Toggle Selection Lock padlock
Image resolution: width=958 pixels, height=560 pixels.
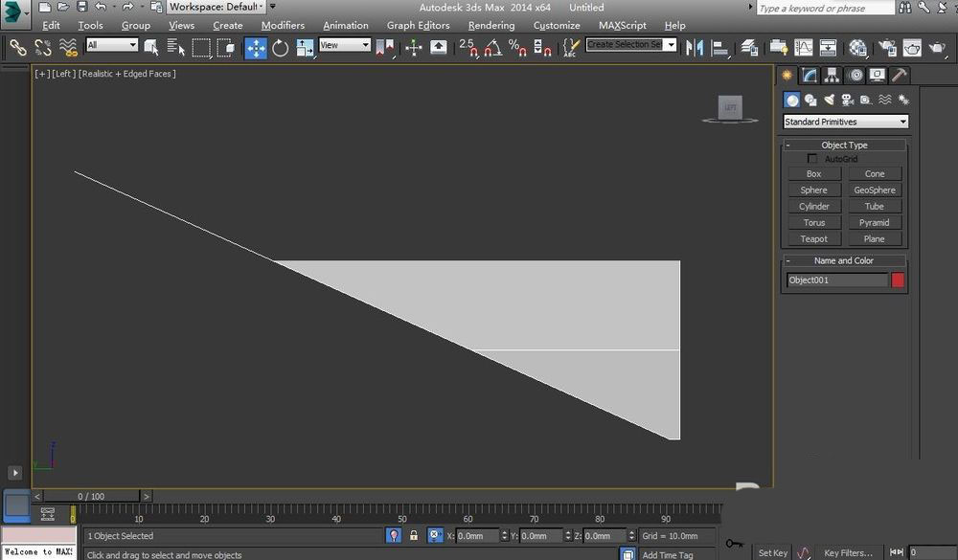click(x=414, y=535)
